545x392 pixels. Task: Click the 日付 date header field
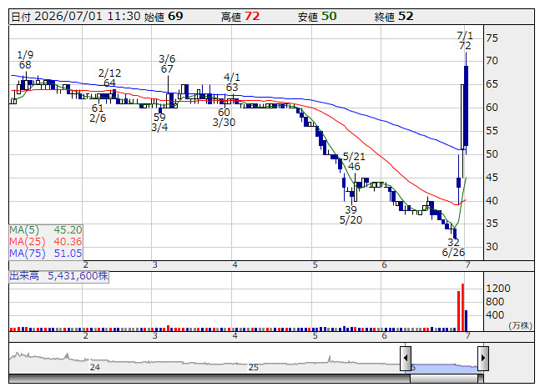[x=75, y=17]
